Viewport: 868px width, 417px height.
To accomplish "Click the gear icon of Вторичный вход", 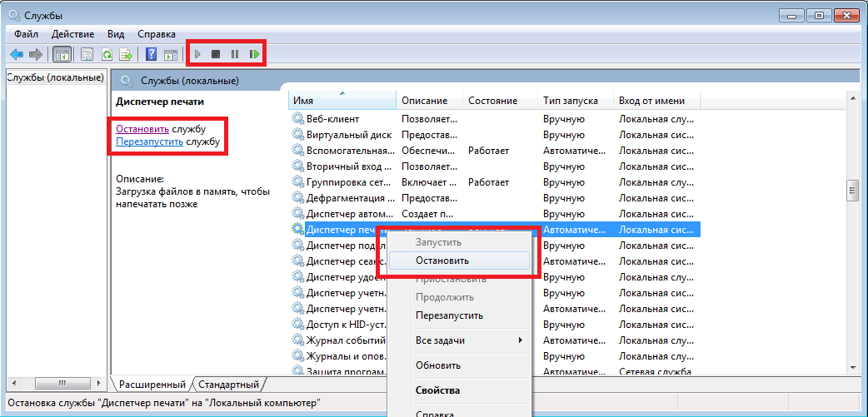I will pyautogui.click(x=298, y=166).
